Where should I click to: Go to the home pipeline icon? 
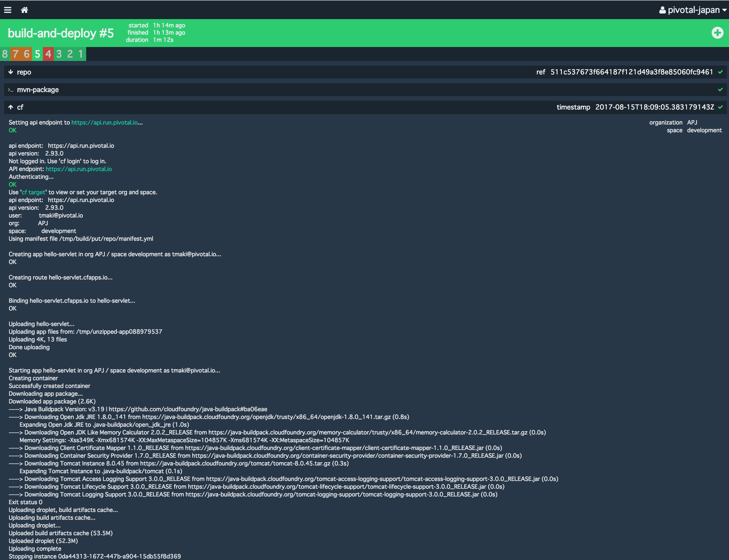coord(24,10)
